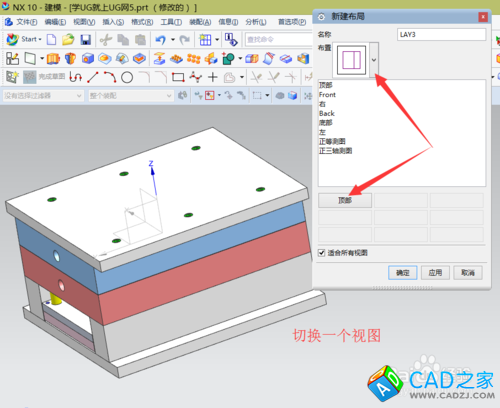Select the Arc sketch tool
500x408 pixels.
(110, 77)
